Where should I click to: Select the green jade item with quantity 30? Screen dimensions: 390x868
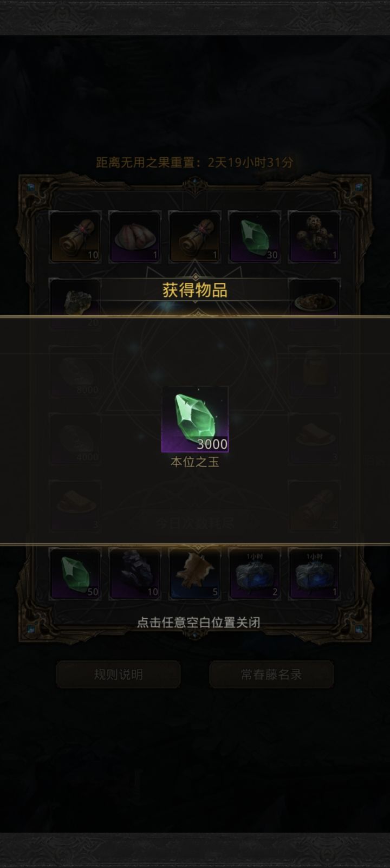click(254, 237)
